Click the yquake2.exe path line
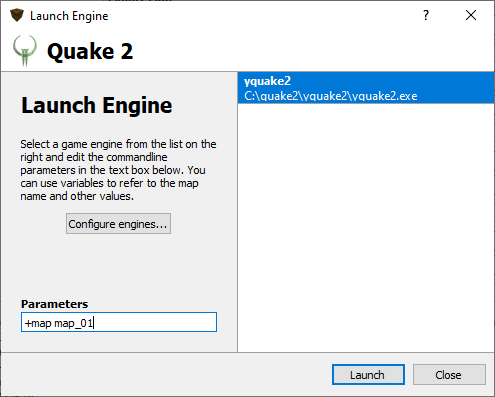The image size is (495, 397). [x=331, y=96]
